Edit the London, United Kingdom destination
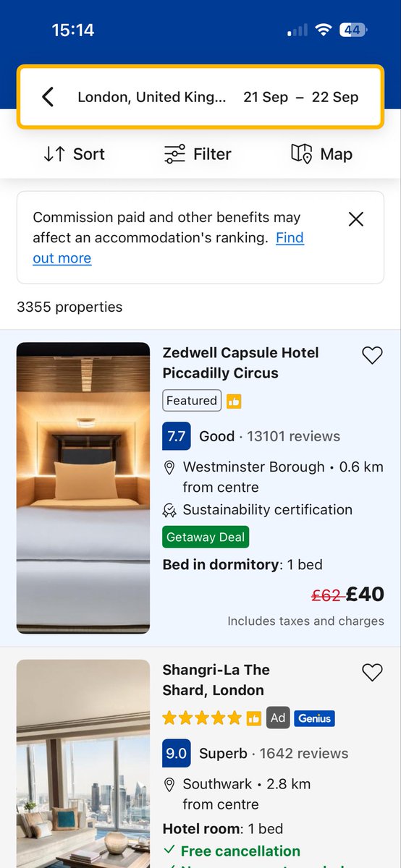 [x=152, y=97]
